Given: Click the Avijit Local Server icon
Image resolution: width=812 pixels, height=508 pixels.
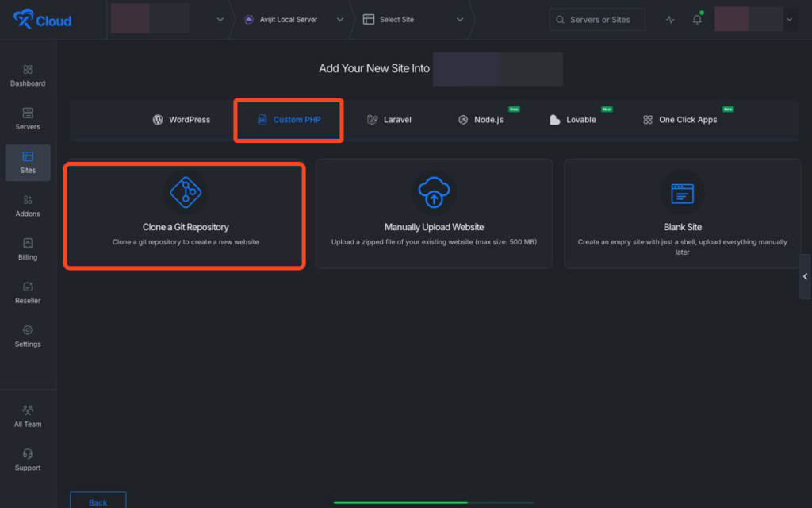Looking at the screenshot, I should tap(248, 19).
